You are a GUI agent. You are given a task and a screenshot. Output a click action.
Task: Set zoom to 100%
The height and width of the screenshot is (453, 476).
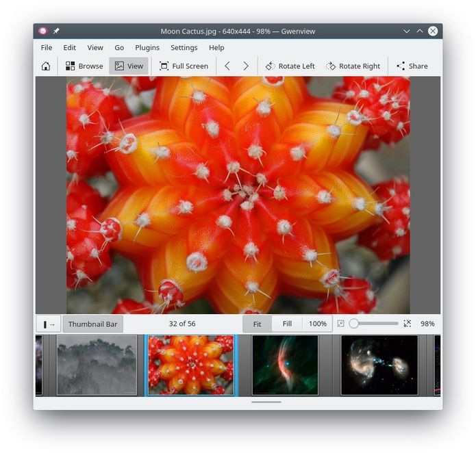(x=318, y=324)
